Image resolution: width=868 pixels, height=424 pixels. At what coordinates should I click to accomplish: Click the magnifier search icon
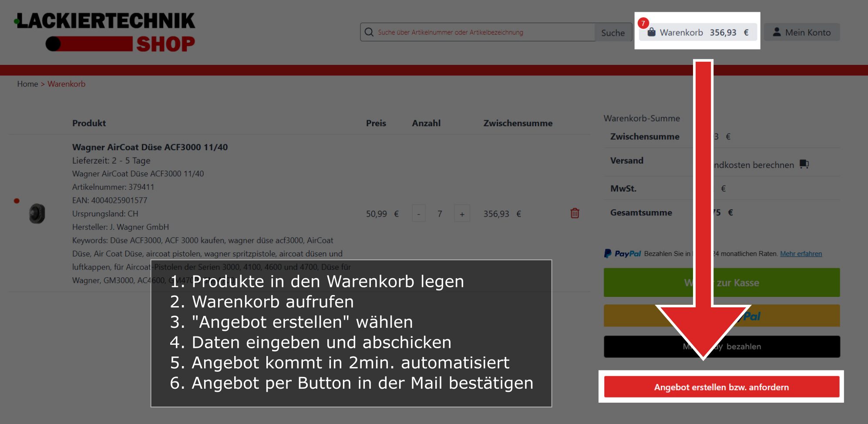click(x=369, y=32)
